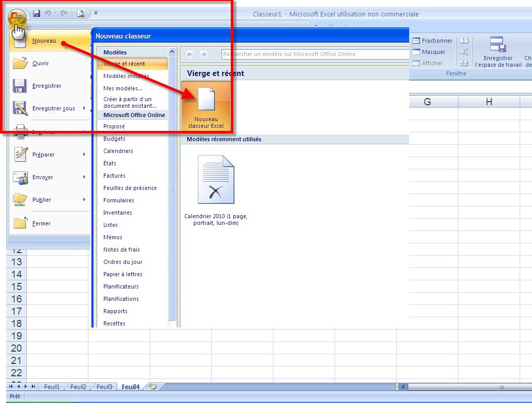Select the Nouveau classeur Excel blank template
532x403 pixels.
pos(206,106)
